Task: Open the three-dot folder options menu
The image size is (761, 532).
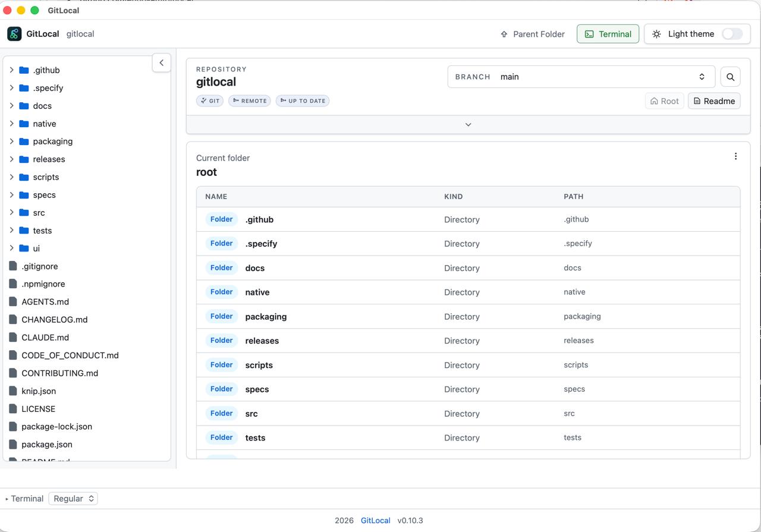Action: click(735, 156)
